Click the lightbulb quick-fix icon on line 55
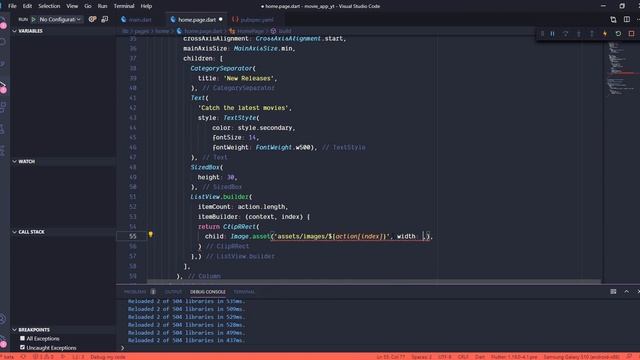The width and height of the screenshot is (640, 360). pos(151,235)
